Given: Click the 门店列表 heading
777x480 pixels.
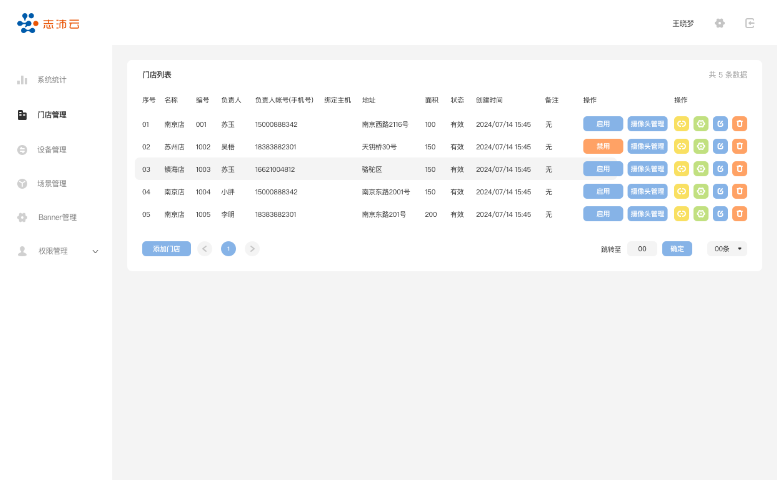Looking at the screenshot, I should (x=157, y=75).
